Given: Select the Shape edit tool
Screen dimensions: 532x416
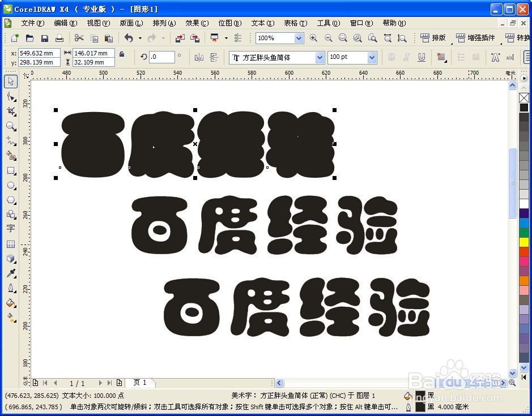Looking at the screenshot, I should tap(11, 97).
